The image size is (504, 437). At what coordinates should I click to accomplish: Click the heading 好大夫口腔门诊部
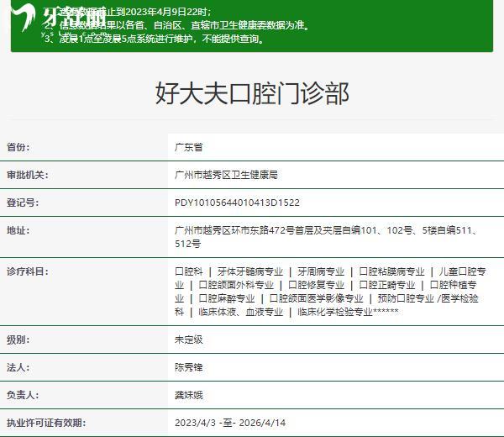coord(252,93)
